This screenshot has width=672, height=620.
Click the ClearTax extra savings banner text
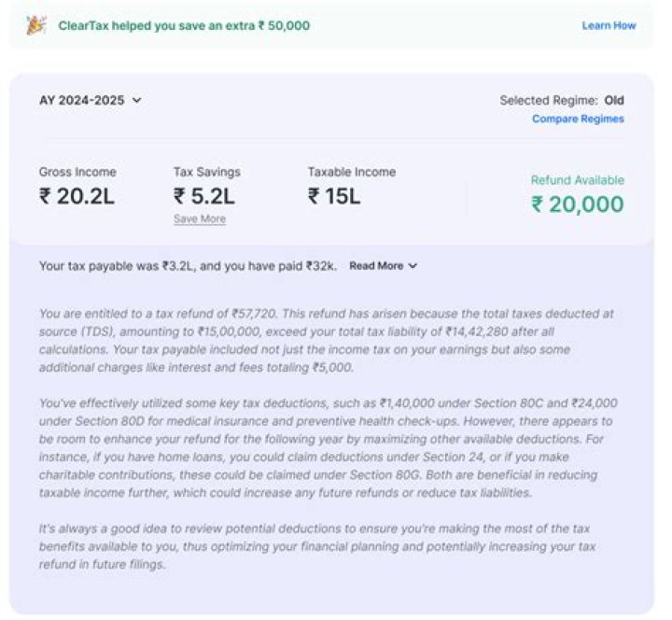(x=184, y=25)
